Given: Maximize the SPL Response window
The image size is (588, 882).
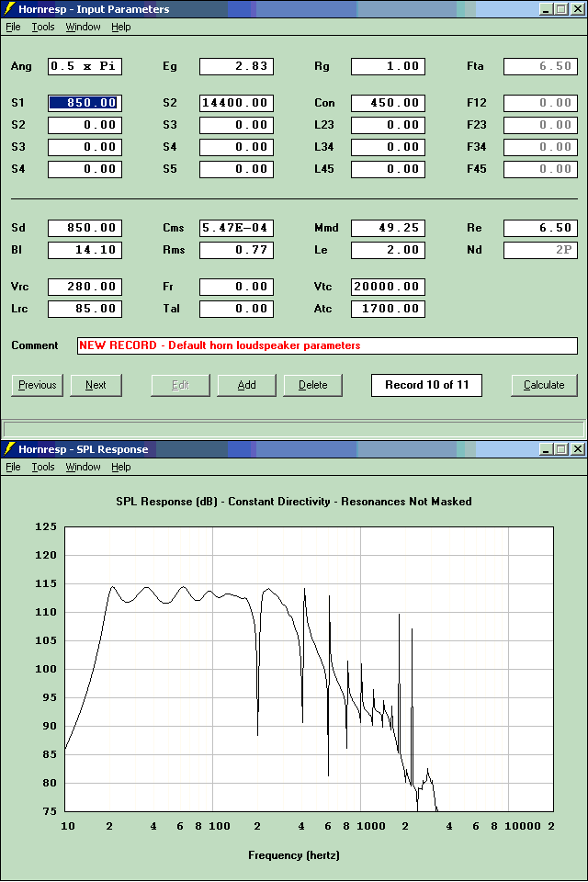Looking at the screenshot, I should [x=561, y=449].
